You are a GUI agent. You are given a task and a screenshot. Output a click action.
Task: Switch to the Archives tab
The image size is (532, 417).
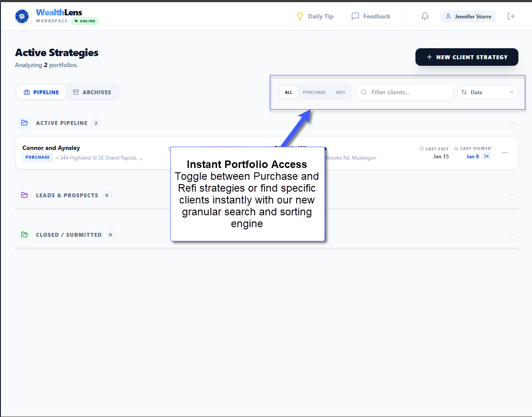92,92
